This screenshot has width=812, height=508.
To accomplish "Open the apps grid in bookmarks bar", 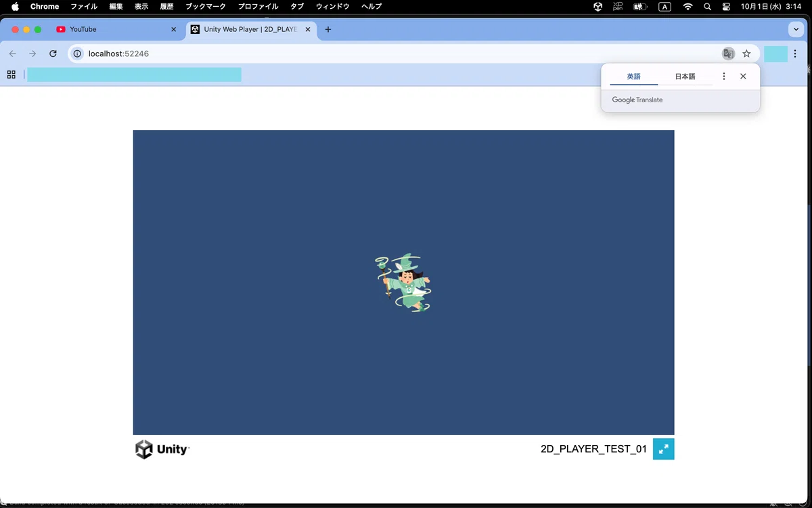I will pyautogui.click(x=11, y=75).
